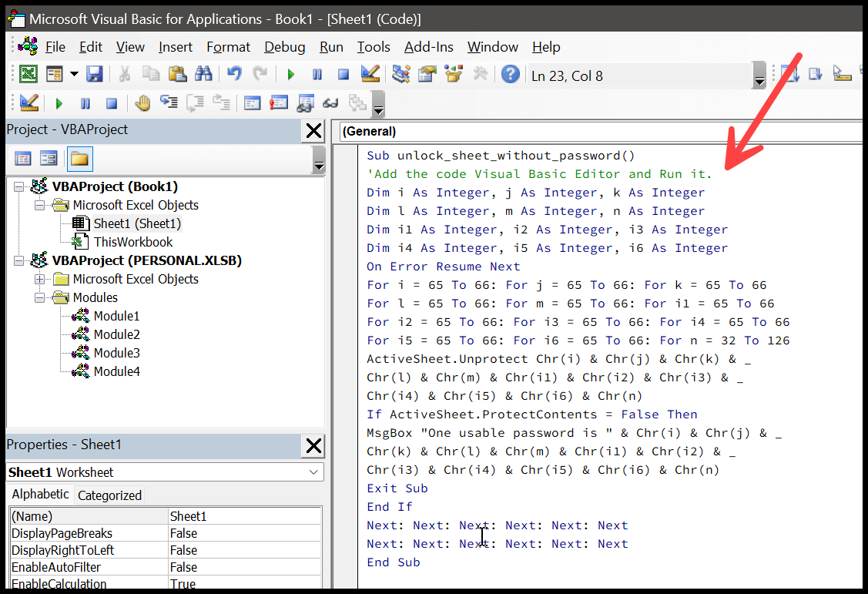Click View Code icon in Project panel
This screenshot has height=594, width=868.
22,159
